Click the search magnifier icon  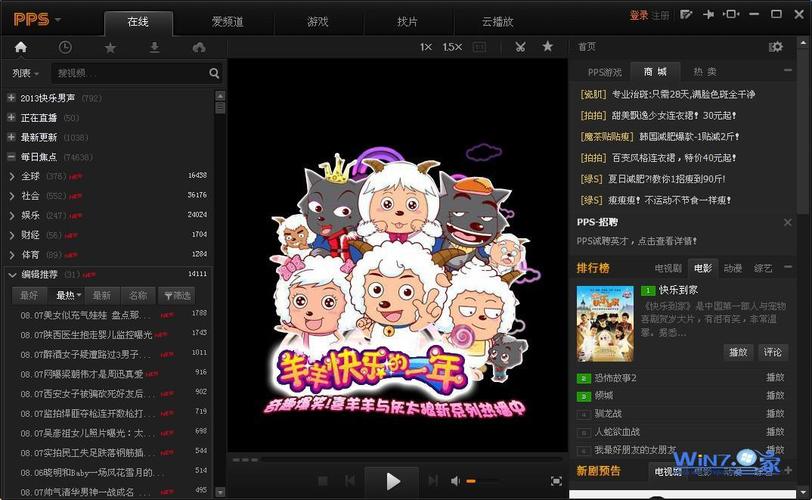tap(214, 73)
